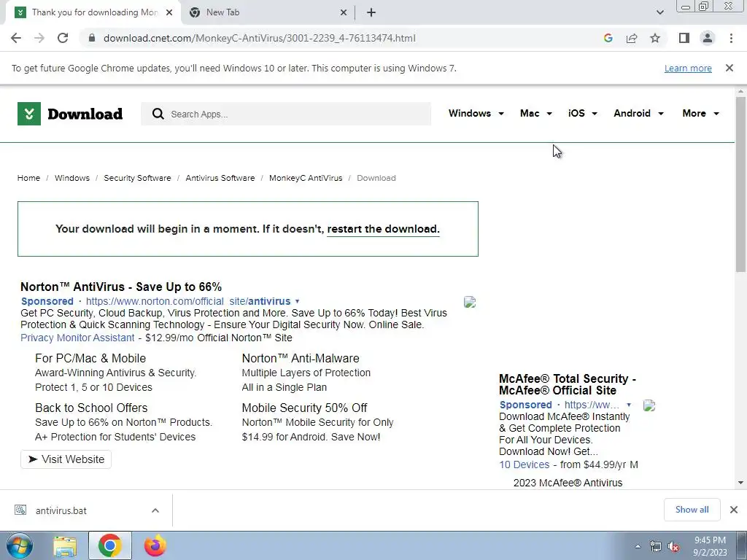This screenshot has height=560, width=747.
Task: Click the browser forward arrow
Action: pos(39,38)
